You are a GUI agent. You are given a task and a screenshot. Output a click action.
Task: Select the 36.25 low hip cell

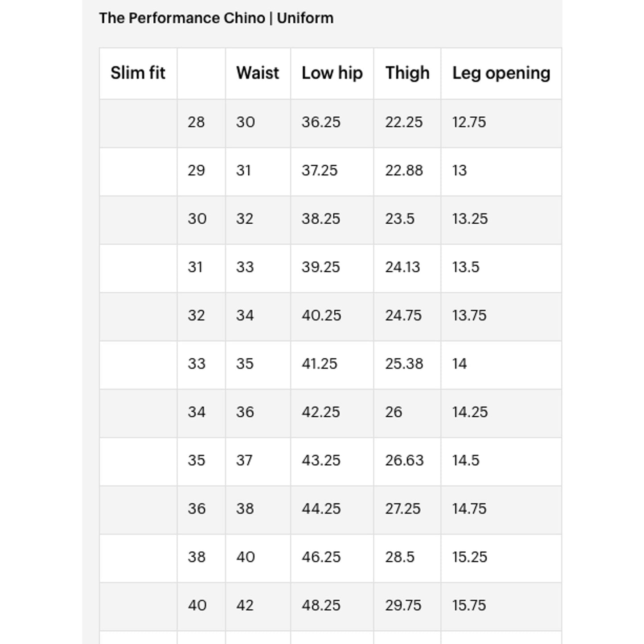pyautogui.click(x=321, y=122)
